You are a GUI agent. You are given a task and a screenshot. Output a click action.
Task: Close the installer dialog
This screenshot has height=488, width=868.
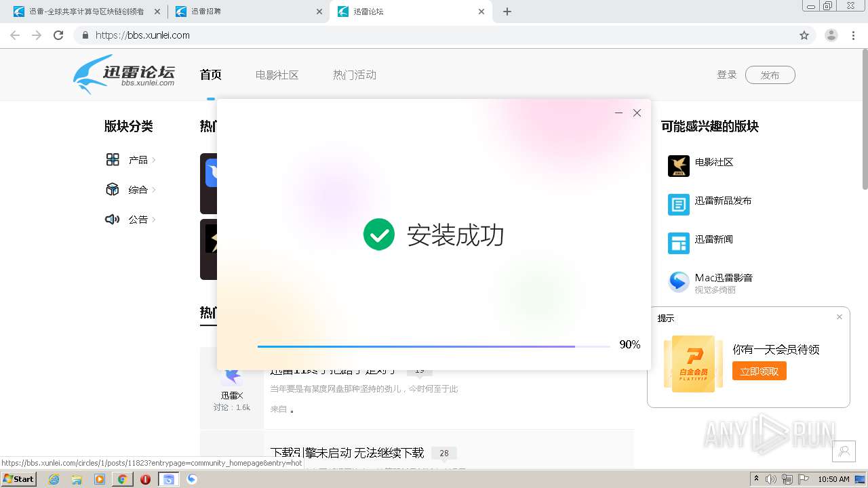click(637, 113)
